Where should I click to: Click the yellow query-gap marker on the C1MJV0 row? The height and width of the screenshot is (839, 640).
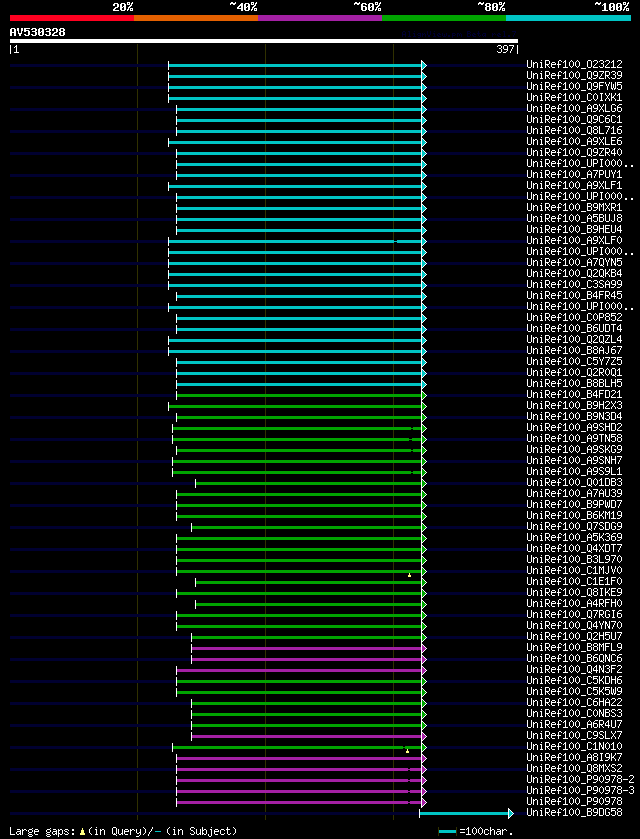click(x=409, y=575)
